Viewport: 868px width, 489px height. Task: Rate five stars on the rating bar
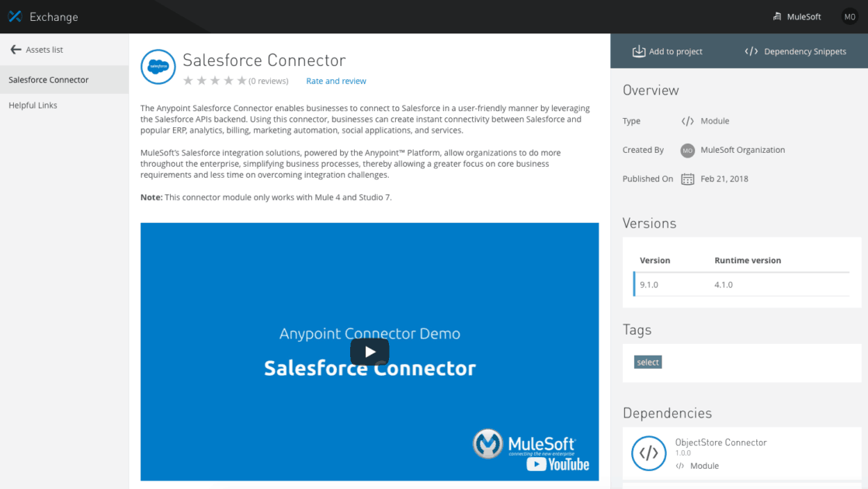[x=242, y=81]
